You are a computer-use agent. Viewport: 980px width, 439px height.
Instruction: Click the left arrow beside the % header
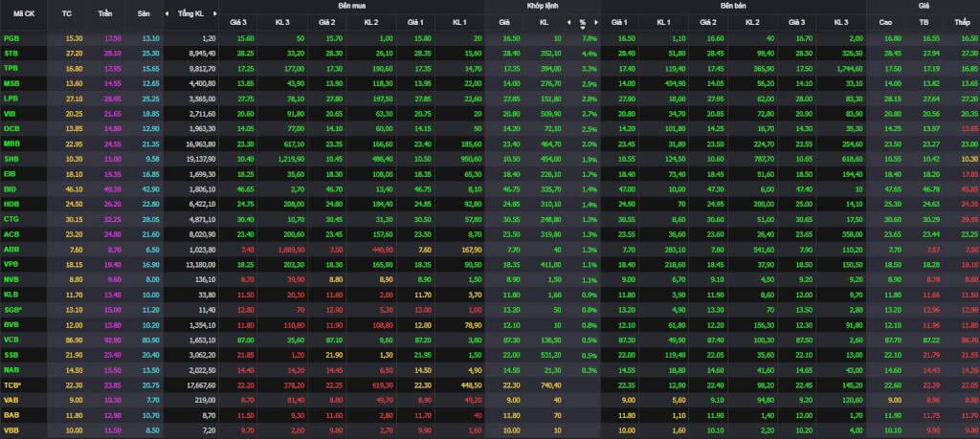point(568,23)
